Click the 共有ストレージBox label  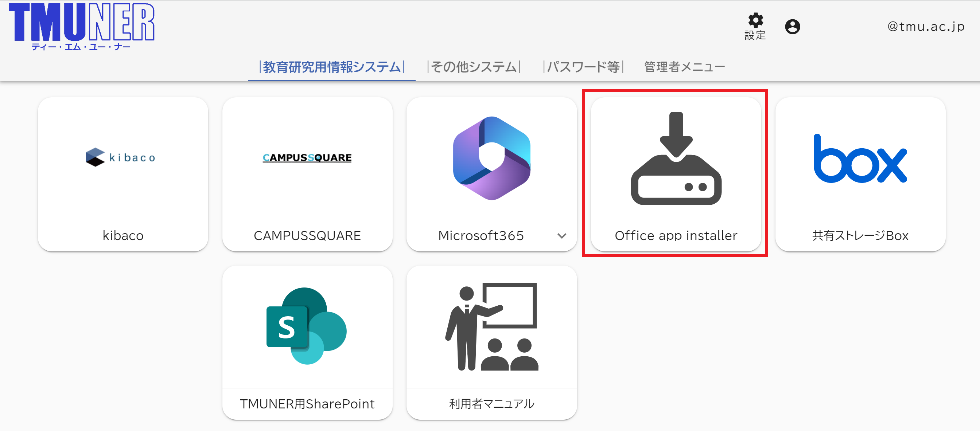click(860, 236)
